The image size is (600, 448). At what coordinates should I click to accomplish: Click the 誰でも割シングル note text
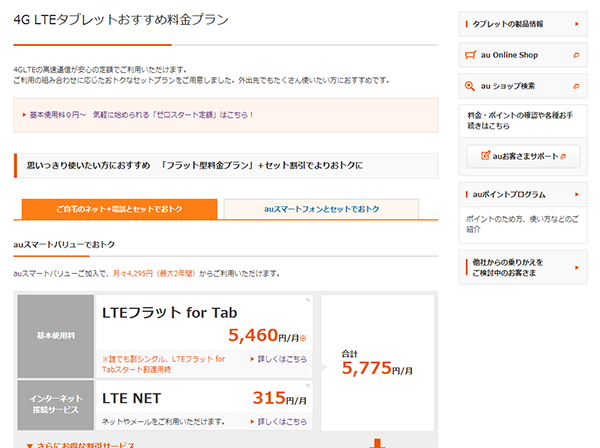(x=163, y=364)
